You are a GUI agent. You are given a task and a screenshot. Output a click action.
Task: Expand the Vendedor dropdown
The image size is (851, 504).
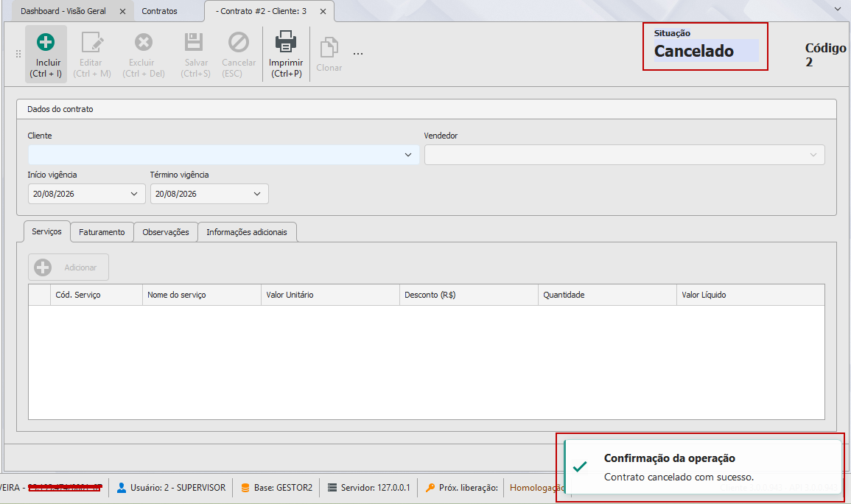click(813, 155)
